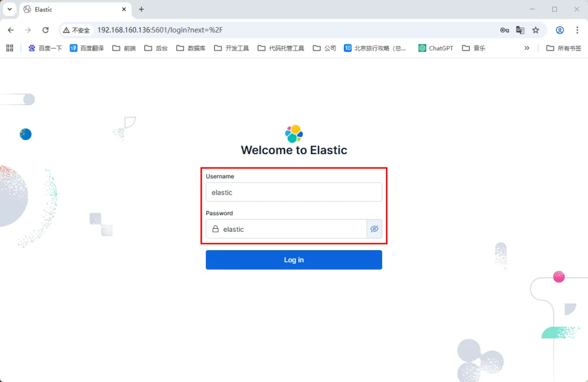
Task: Open the 北京旅行攻略 bookmark
Action: [x=375, y=48]
